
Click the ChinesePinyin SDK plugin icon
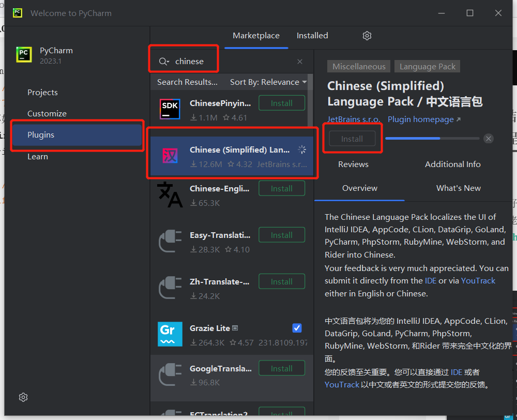pos(170,109)
